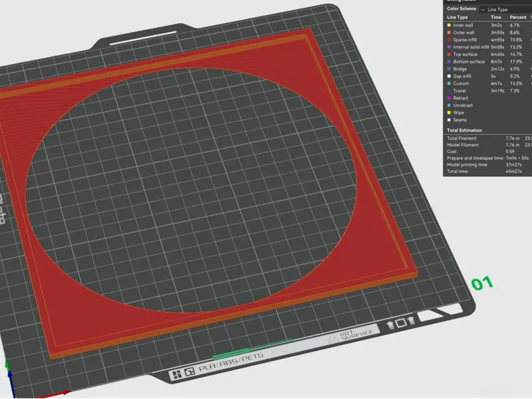This screenshot has height=399, width=532.
Task: Click the blue Bridge color swatch
Action: click(449, 69)
